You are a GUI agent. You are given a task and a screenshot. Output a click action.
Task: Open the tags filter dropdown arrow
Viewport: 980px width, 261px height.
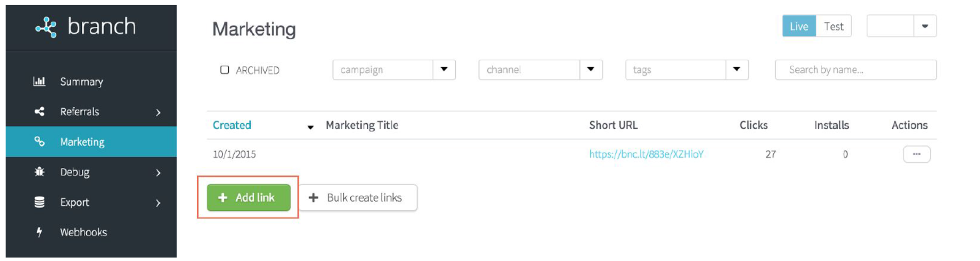click(x=737, y=69)
